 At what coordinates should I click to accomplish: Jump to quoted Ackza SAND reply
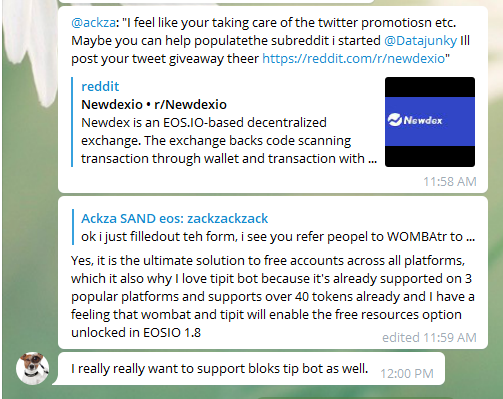[174, 218]
